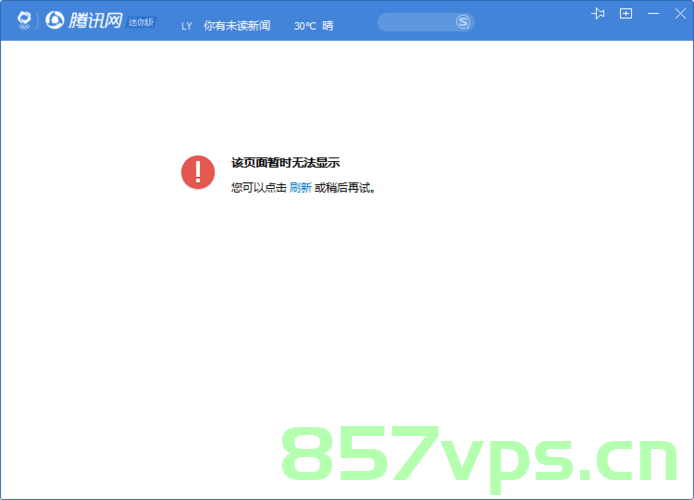The image size is (694, 500).
Task: Click the 30℃ 晴 weather display
Action: 314,26
